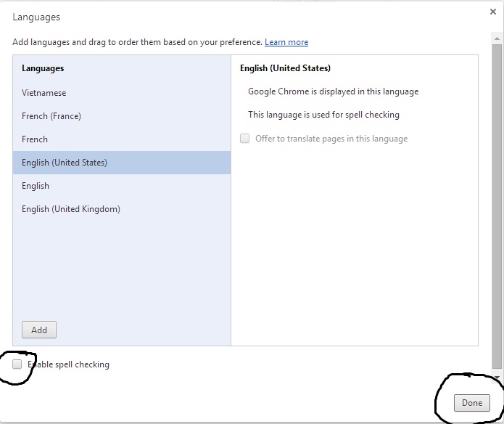Click Done to confirm language settings
The height and width of the screenshot is (424, 504).
tap(471, 403)
